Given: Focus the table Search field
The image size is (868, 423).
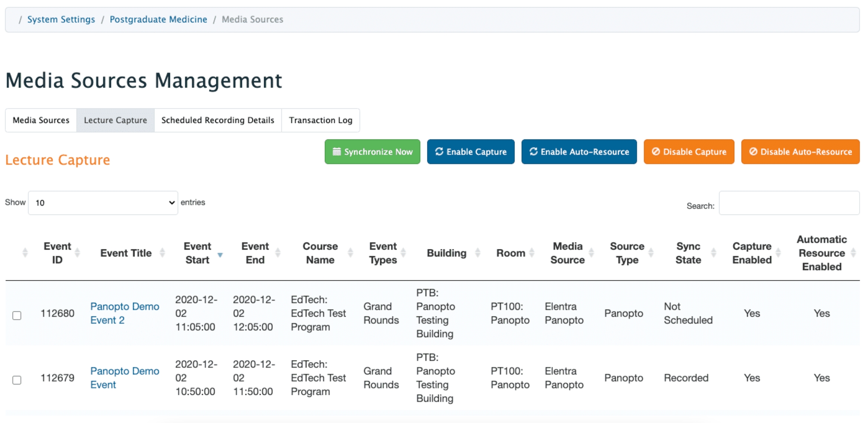Looking at the screenshot, I should coord(789,203).
